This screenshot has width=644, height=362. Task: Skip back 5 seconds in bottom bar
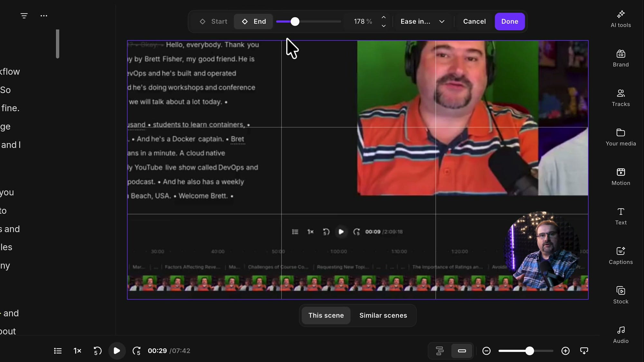pos(97,351)
